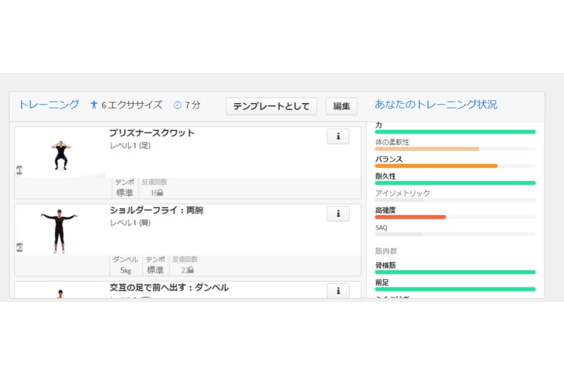
Task: Click the 骨格筋 progress bar
Action: 455,272
